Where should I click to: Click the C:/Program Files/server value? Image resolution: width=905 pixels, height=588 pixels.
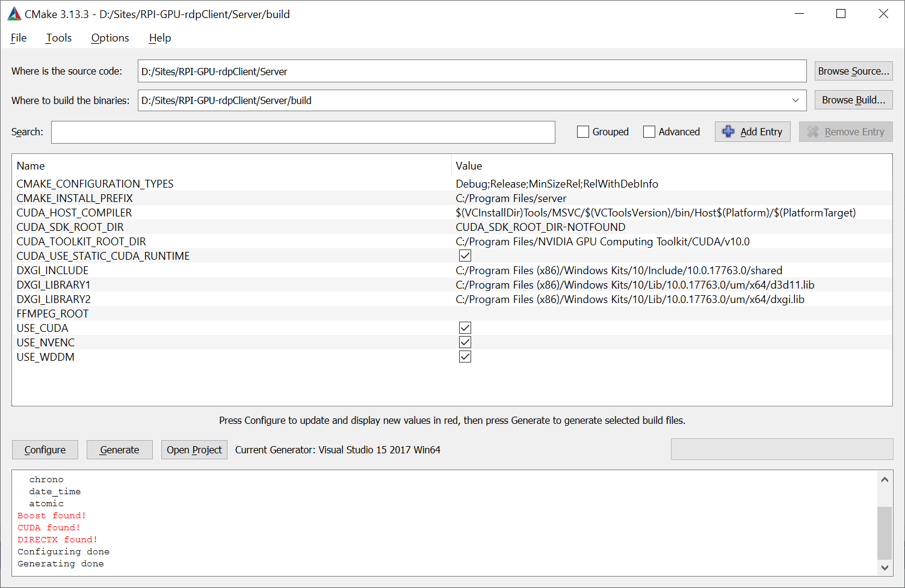(511, 198)
